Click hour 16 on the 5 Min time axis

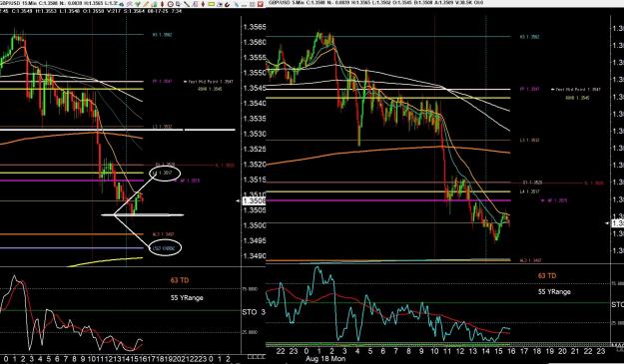pyautogui.click(x=511, y=351)
